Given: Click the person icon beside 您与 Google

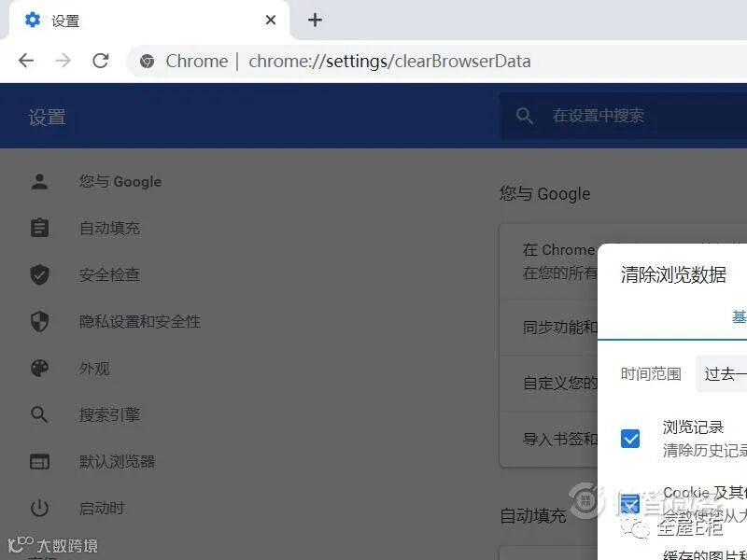Looking at the screenshot, I should tap(39, 181).
